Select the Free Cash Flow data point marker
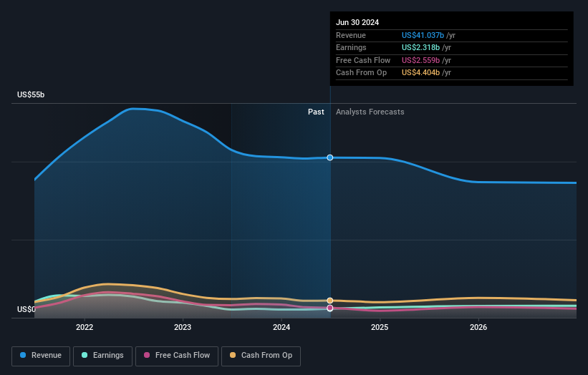Viewport: 588px width, 375px height. tap(330, 308)
